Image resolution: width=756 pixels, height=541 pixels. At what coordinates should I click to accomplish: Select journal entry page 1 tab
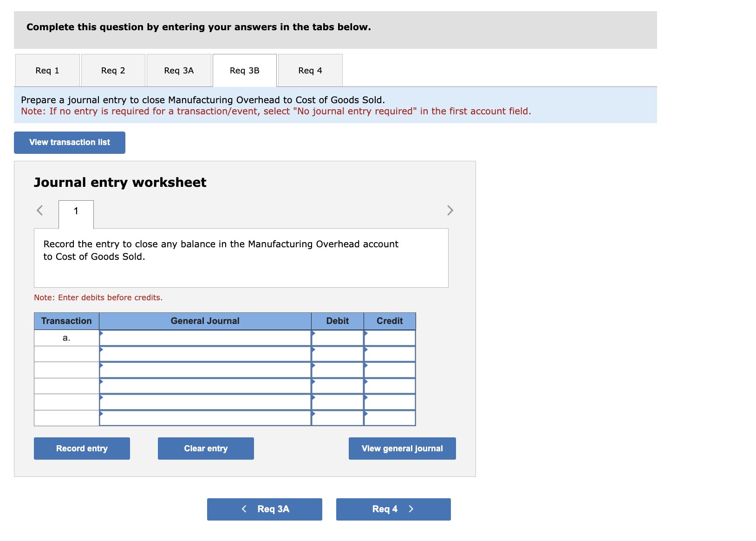pos(75,211)
